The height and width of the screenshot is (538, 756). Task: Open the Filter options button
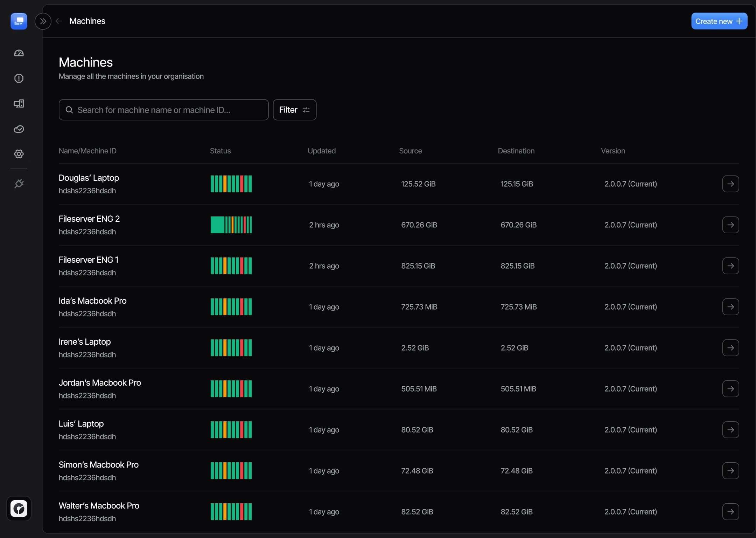[x=294, y=110]
